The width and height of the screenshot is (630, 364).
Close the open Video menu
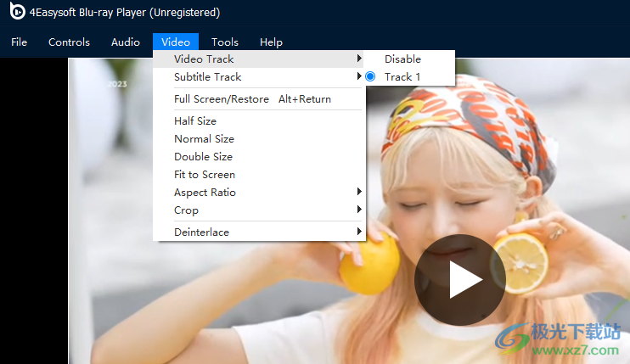(x=176, y=42)
